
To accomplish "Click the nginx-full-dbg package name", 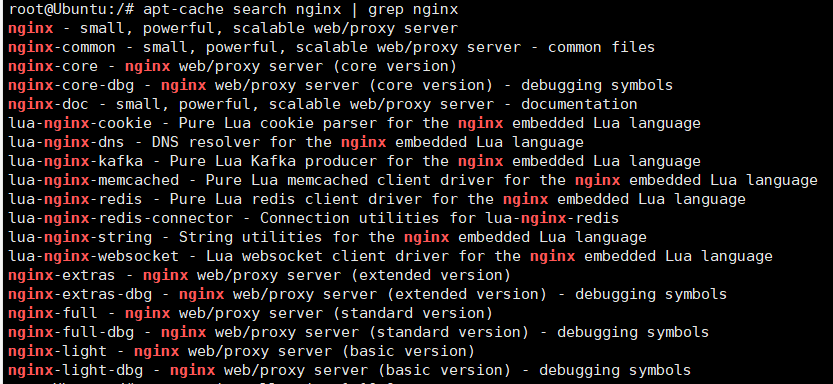I will tap(71, 332).
